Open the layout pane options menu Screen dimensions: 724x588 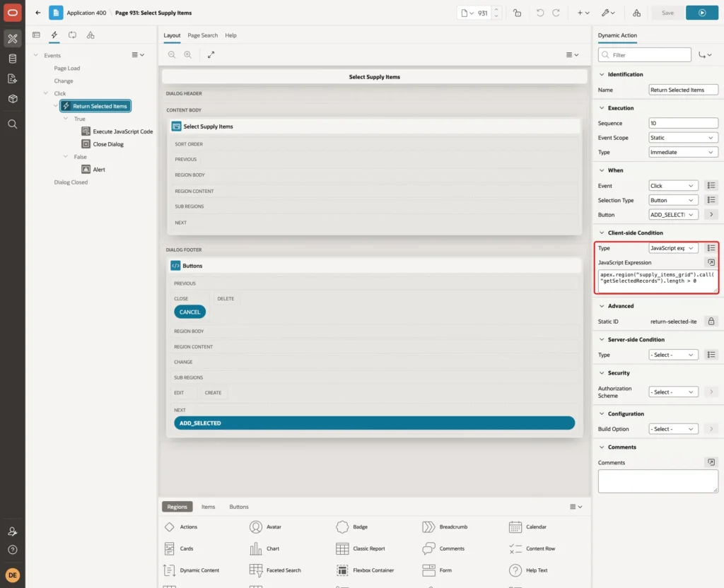tap(572, 54)
